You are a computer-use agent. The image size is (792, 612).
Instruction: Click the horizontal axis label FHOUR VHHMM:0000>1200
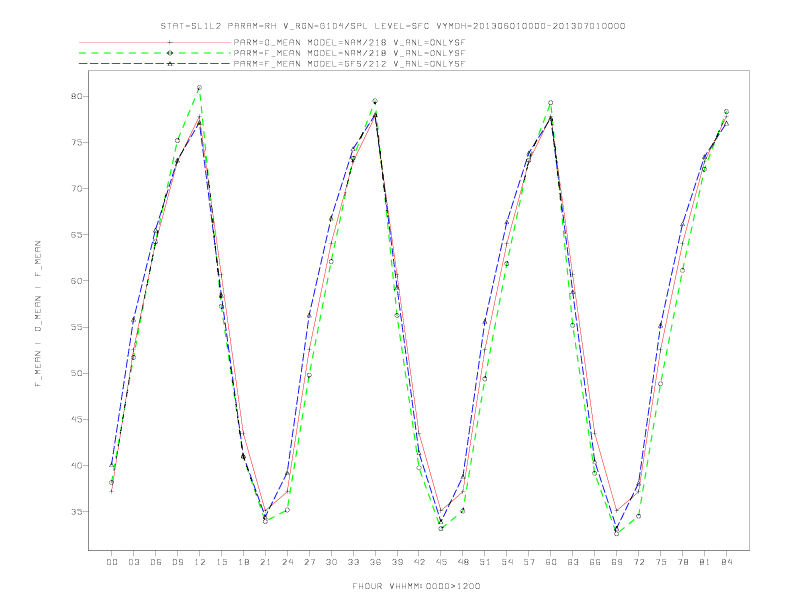point(416,586)
